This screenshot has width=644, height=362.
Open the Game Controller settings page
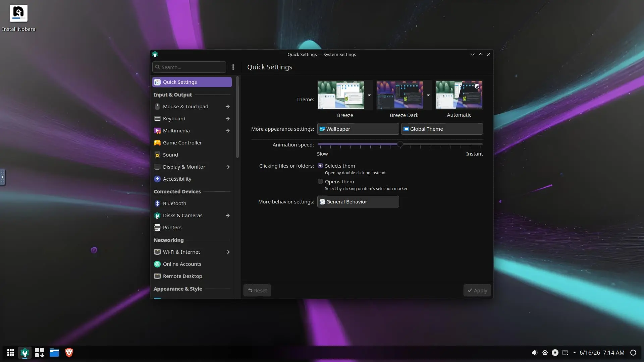192,143
